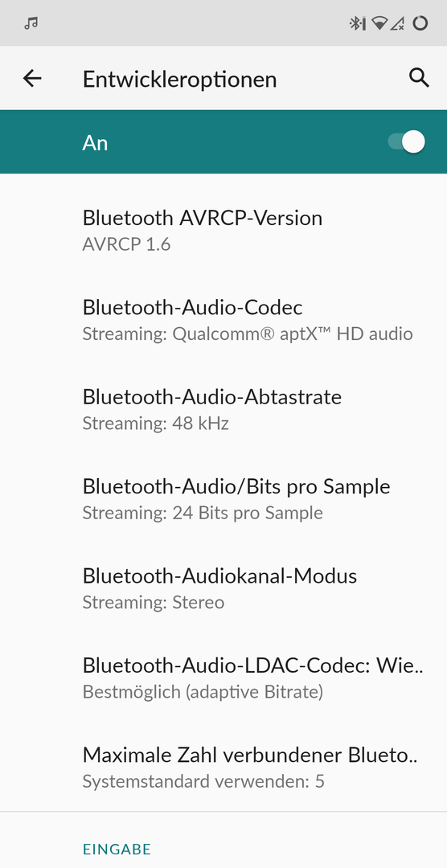Tap the no-signal cellular status icon

[397, 23]
